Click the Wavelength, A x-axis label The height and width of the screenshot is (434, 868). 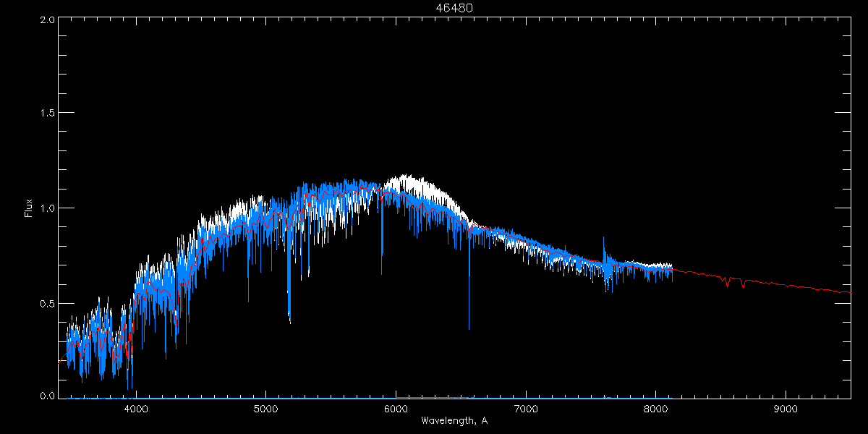pos(454,420)
